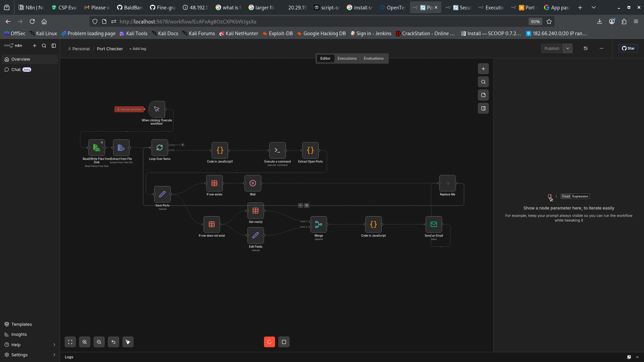This screenshot has height=362, width=644.
Task: Select the Merge node icon
Action: pyautogui.click(x=319, y=225)
